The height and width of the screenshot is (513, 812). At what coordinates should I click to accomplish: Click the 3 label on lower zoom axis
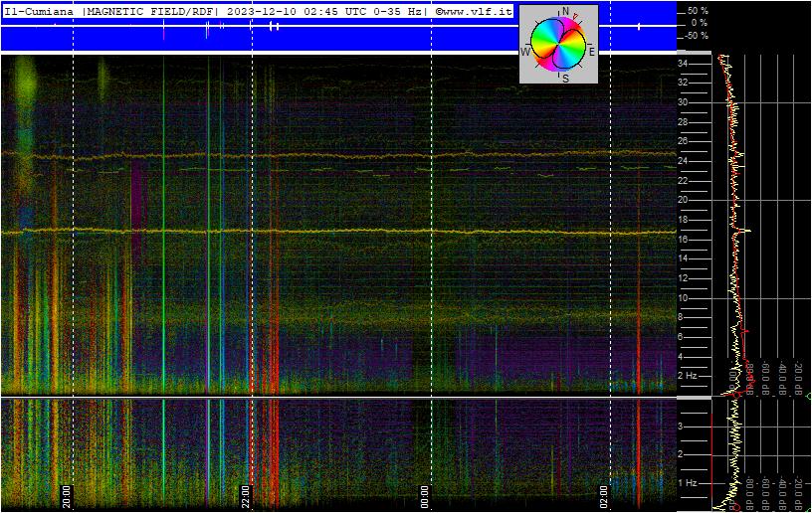point(681,427)
